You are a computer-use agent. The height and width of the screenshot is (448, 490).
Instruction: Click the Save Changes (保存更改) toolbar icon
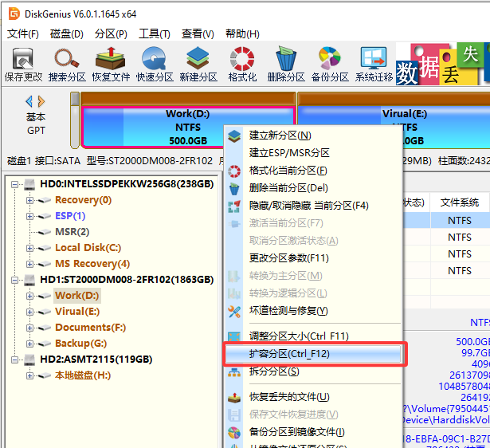23,64
